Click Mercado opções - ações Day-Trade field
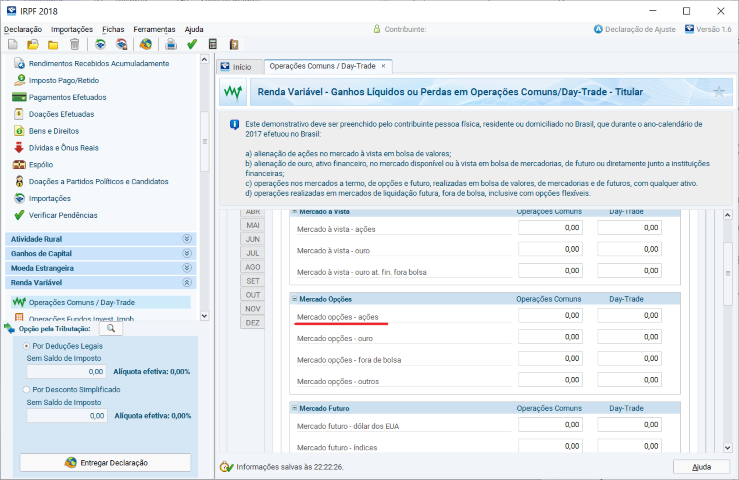The height and width of the screenshot is (480, 739). coord(629,315)
